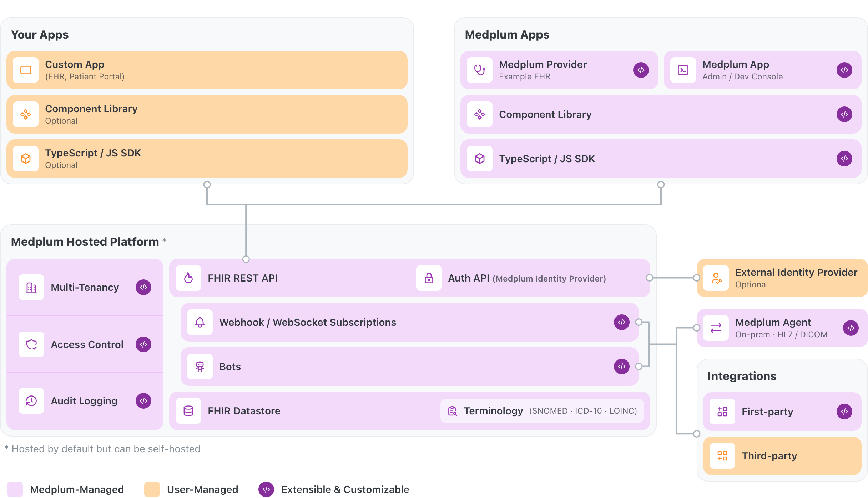Select the Third-party integrations card

coord(782,456)
